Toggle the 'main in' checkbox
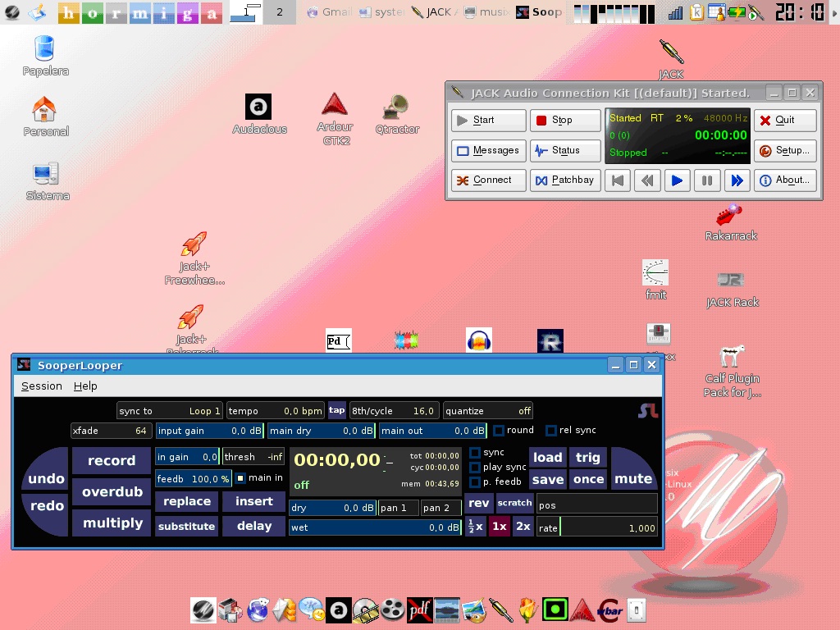 240,478
